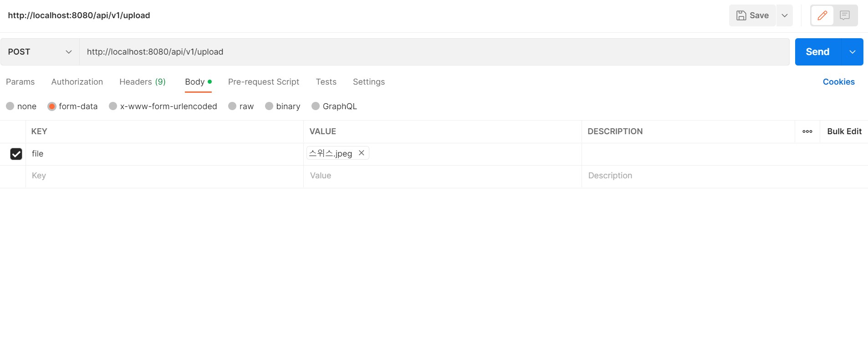Open the Pre-request Script tab
Viewport: 868px width, 358px height.
click(264, 82)
